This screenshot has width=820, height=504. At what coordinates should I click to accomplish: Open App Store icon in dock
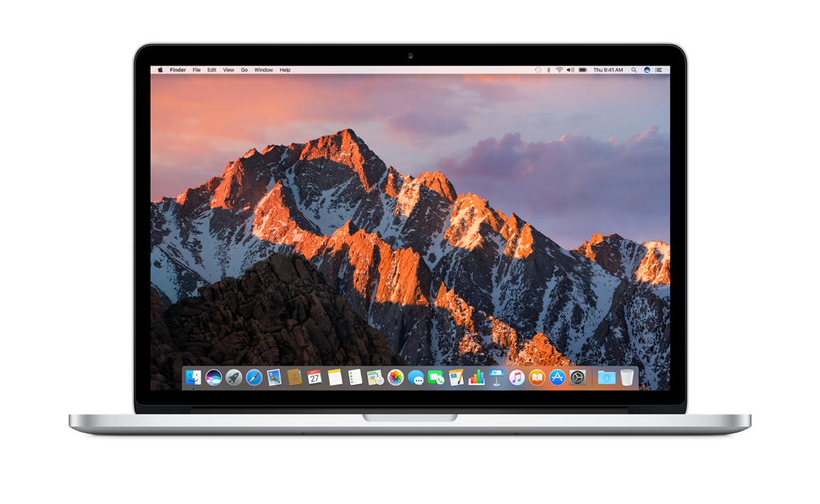[557, 377]
